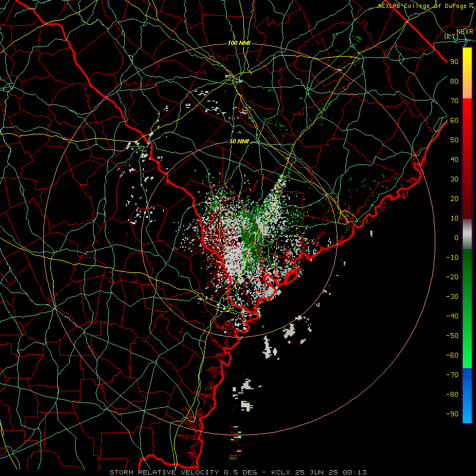Click the "100 NMI" range ring label

[239, 43]
